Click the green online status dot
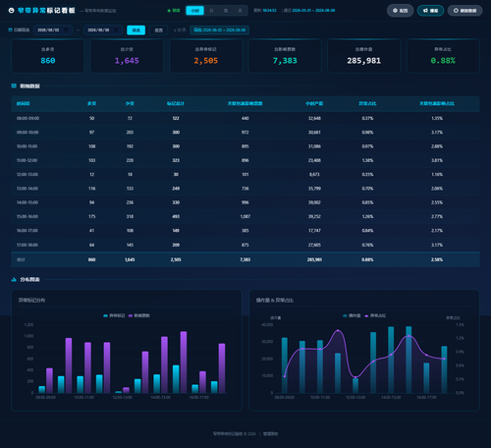 (x=169, y=11)
